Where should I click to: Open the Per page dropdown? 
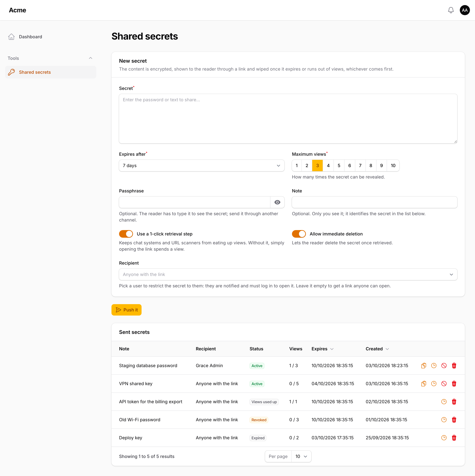pyautogui.click(x=301, y=457)
